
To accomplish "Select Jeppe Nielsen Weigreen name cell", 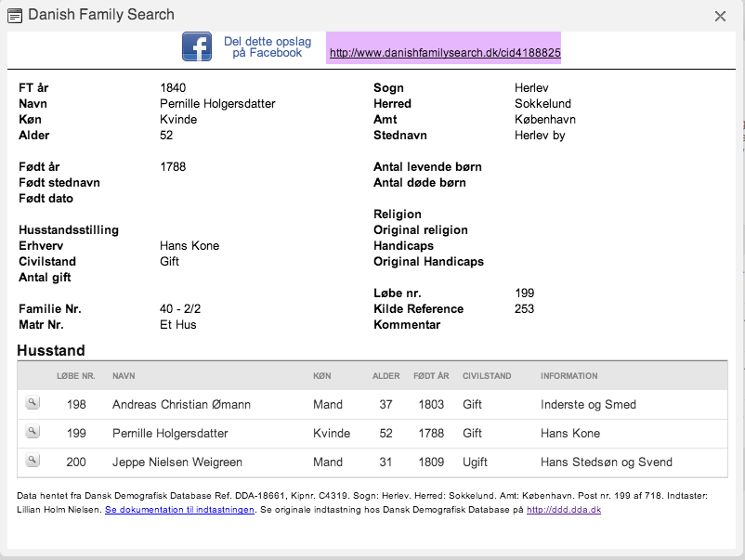I will click(177, 462).
